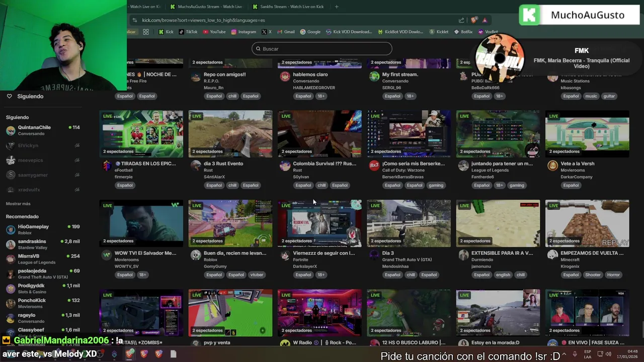Open firmerpie's channel avatar

pos(106,166)
